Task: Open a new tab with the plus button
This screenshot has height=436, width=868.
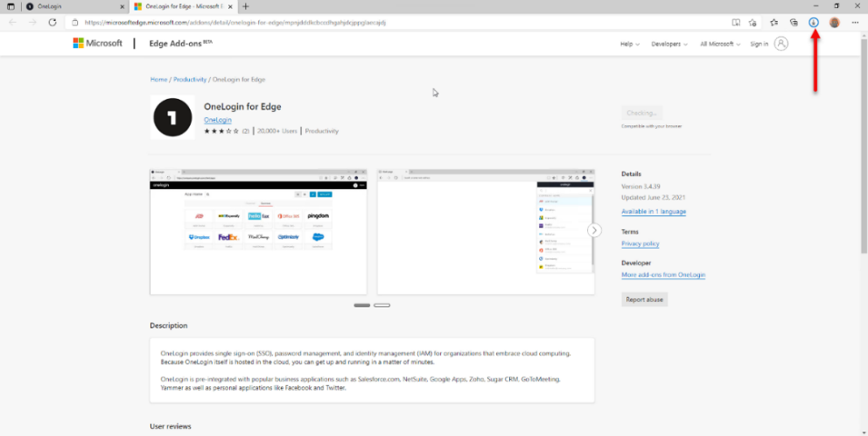Action: (245, 6)
